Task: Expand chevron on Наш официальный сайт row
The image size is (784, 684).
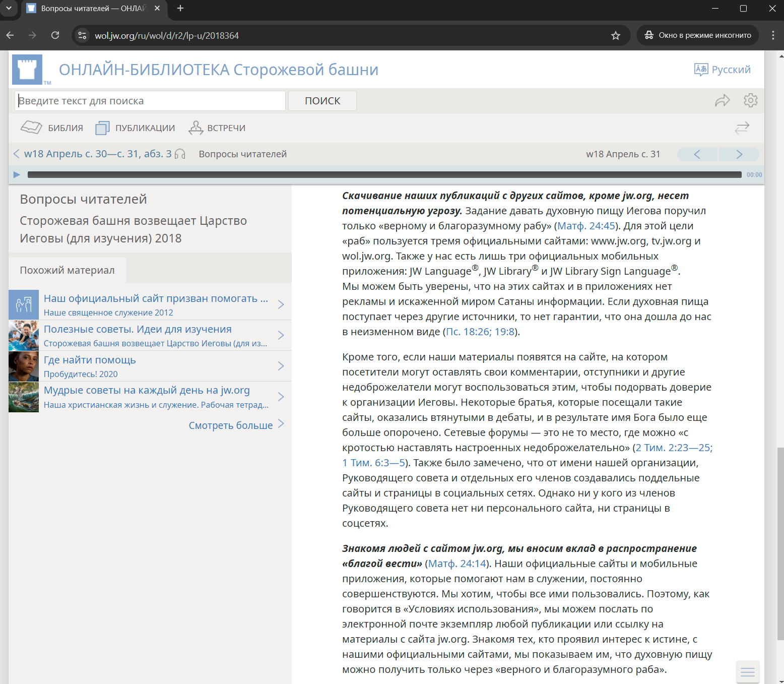Action: pyautogui.click(x=281, y=304)
